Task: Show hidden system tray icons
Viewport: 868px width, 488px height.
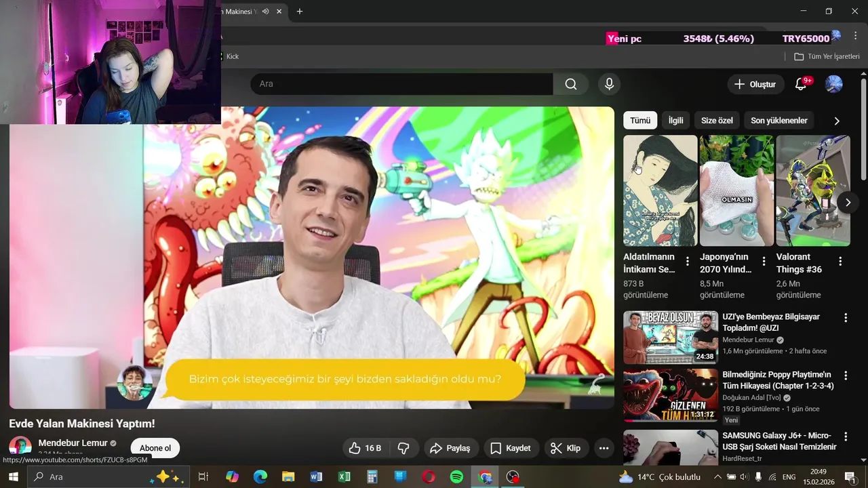Action: point(717,476)
